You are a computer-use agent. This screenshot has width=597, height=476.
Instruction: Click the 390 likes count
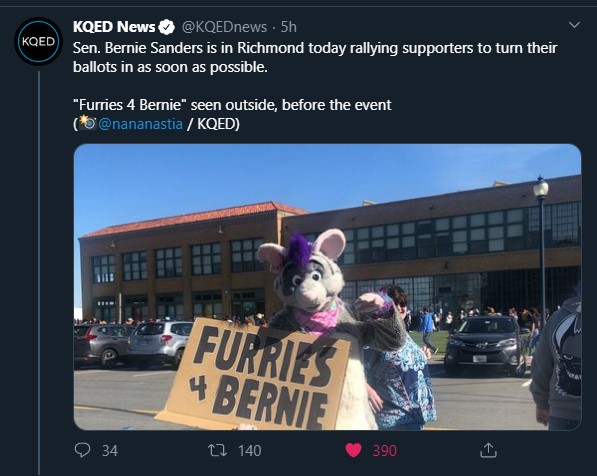tap(385, 451)
